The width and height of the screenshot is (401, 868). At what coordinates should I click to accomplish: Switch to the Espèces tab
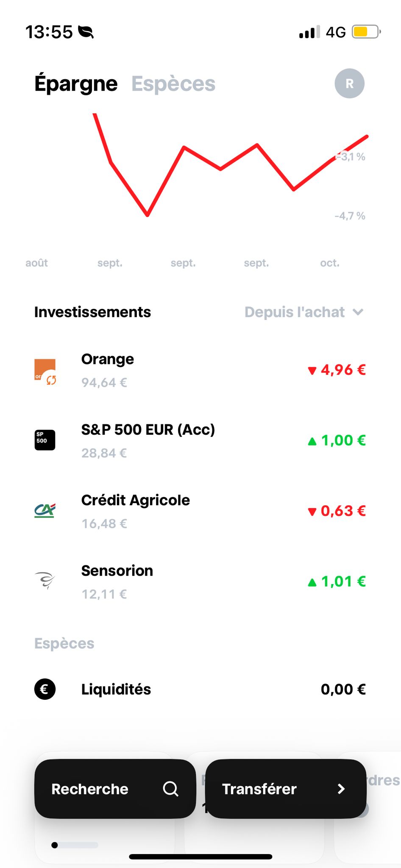[x=173, y=84]
